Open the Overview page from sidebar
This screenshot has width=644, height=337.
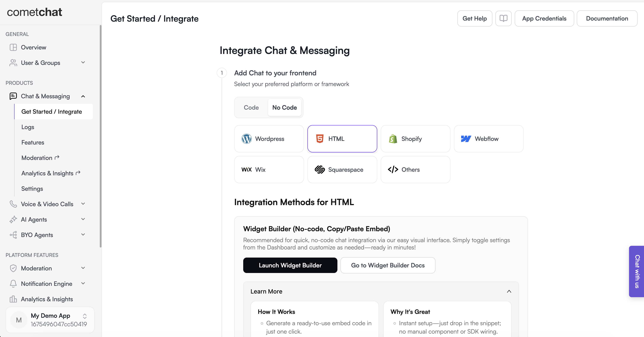(x=33, y=47)
